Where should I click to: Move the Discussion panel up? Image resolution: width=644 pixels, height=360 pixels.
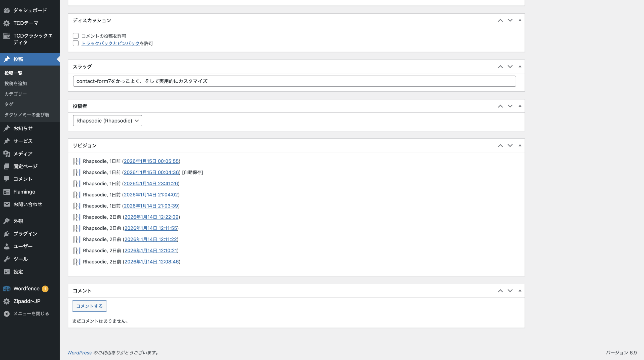click(x=500, y=20)
